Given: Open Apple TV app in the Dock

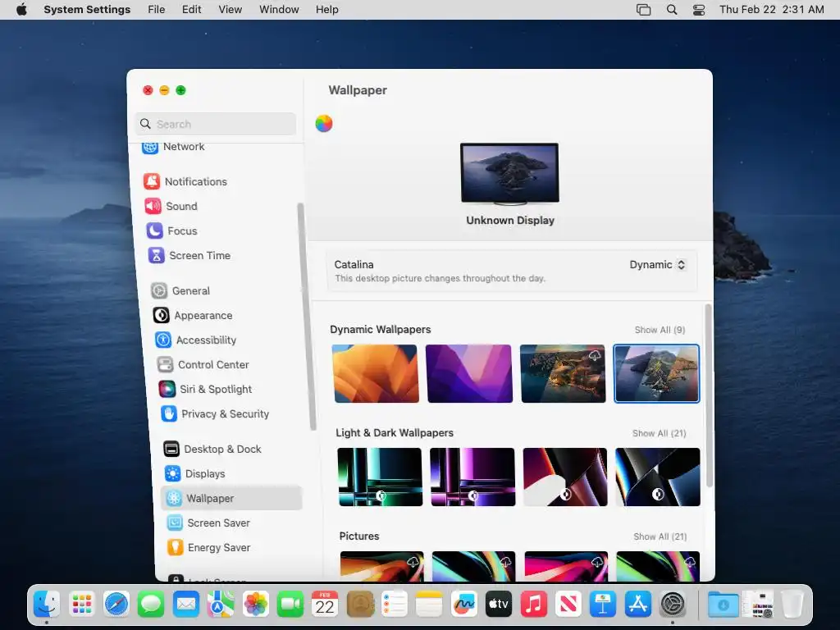Looking at the screenshot, I should pyautogui.click(x=499, y=605).
